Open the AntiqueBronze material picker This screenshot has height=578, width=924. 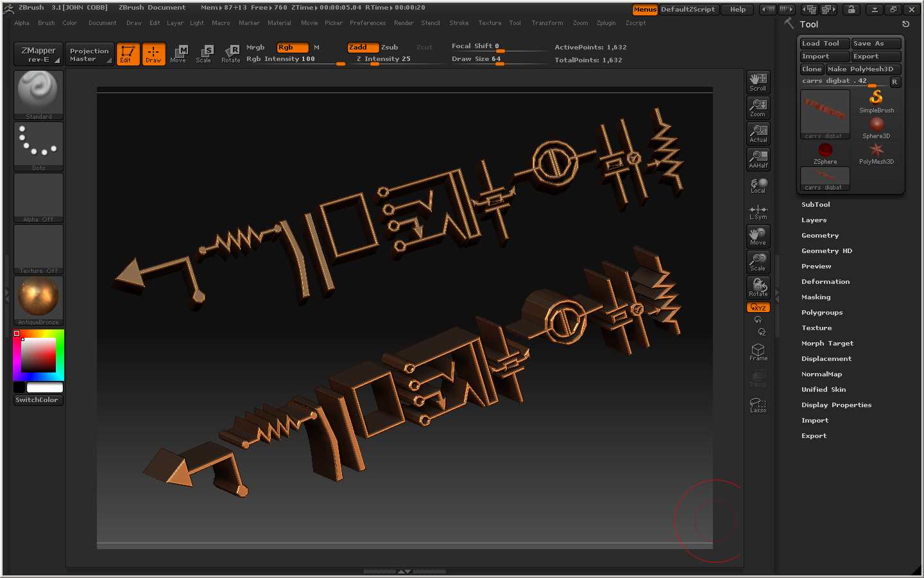coord(38,301)
